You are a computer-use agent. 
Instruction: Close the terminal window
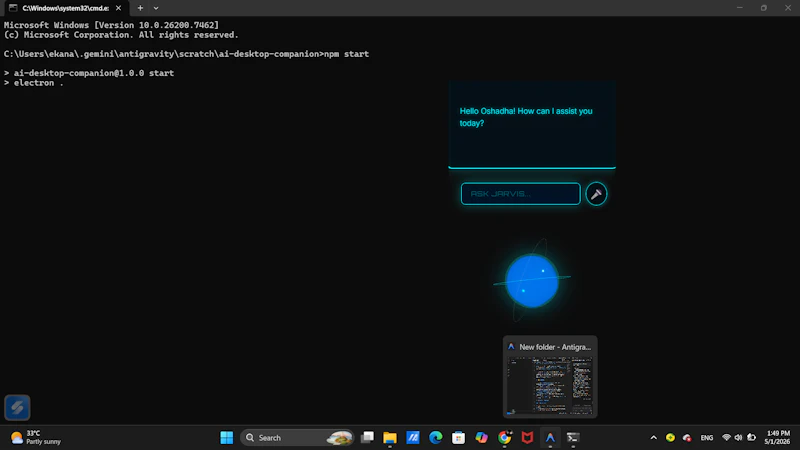[x=788, y=8]
